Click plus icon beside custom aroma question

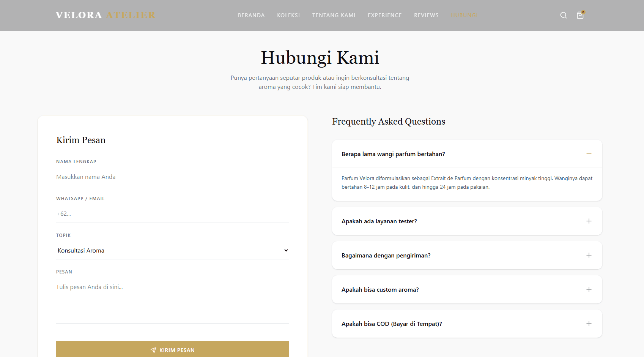tap(589, 289)
